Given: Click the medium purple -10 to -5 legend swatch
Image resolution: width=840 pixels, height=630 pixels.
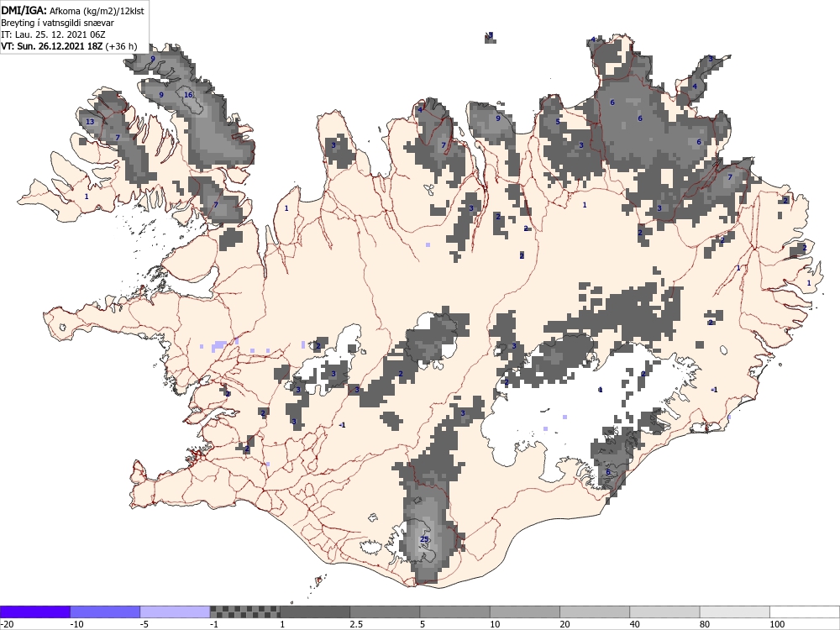Looking at the screenshot, I should (105, 612).
